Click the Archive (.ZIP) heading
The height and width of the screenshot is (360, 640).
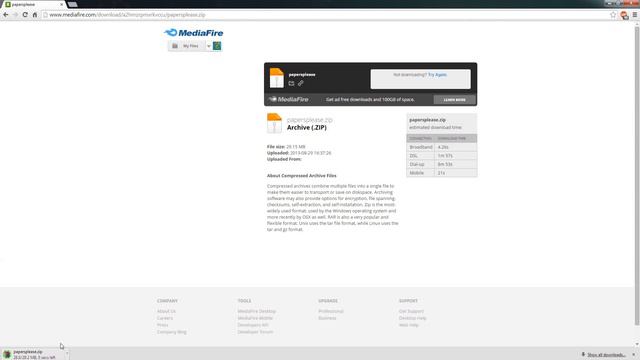click(x=307, y=127)
